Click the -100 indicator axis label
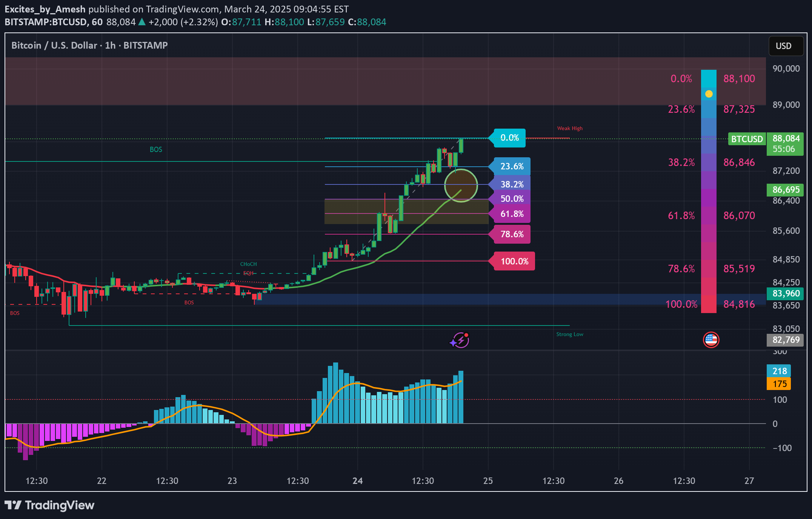This screenshot has width=812, height=519. pyautogui.click(x=782, y=448)
